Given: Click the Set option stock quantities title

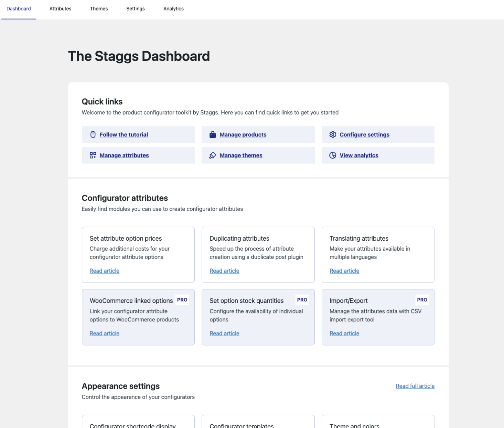Looking at the screenshot, I should [247, 301].
